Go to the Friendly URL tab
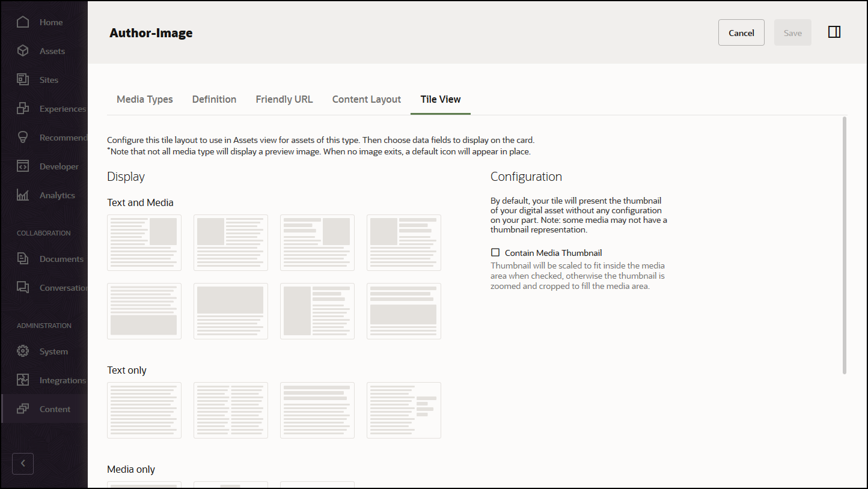Viewport: 868px width, 489px height. coord(284,100)
